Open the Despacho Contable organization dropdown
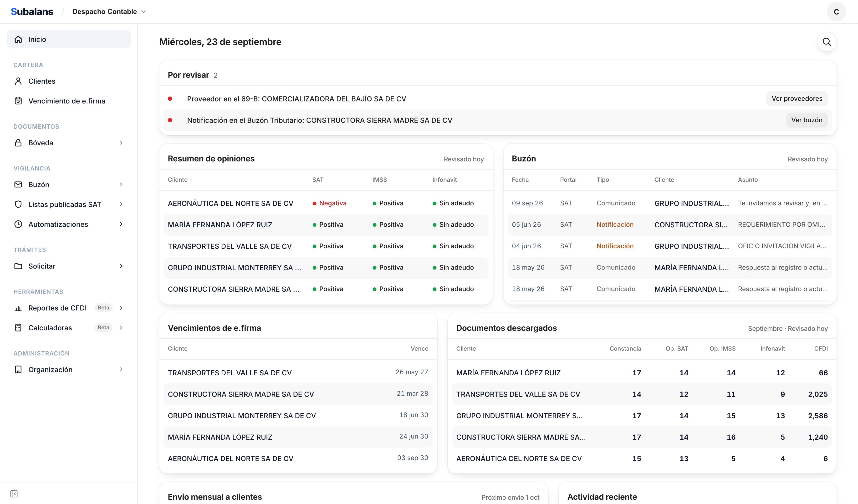The image size is (858, 504). pos(109,12)
